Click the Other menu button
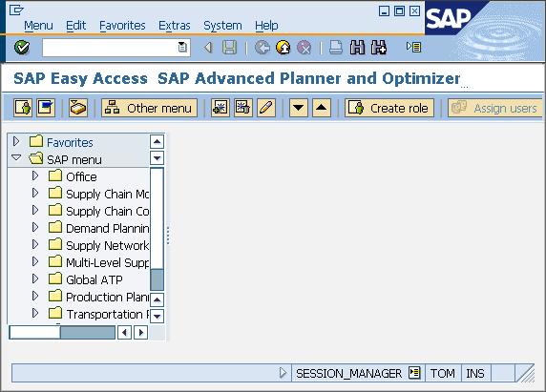This screenshot has width=546, height=392. [x=149, y=108]
